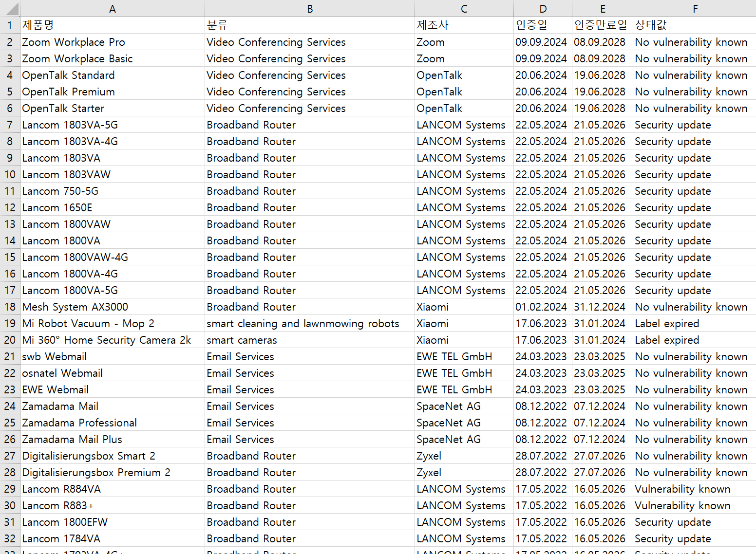
Task: Click date '09.09.2024' in row 2
Action: tap(543, 42)
